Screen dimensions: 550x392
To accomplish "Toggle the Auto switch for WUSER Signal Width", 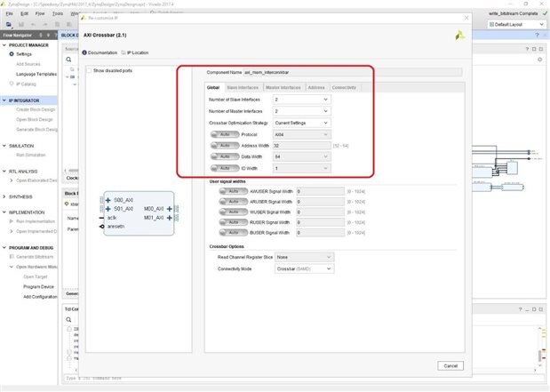I will pos(234,212).
